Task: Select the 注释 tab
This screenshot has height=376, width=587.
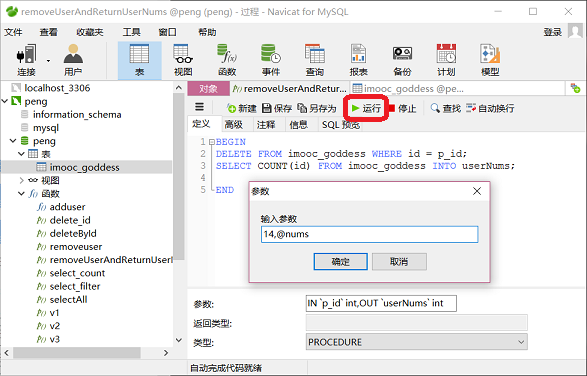Action: [266, 124]
